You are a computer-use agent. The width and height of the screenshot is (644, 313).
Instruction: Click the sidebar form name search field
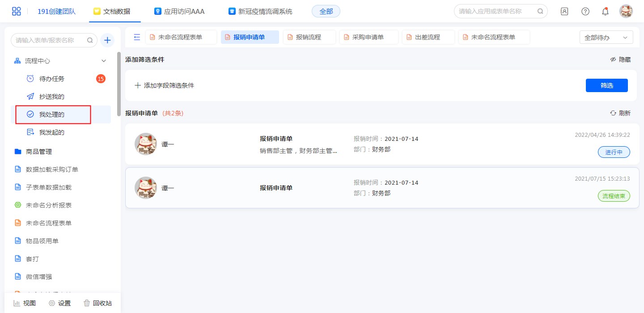(x=49, y=40)
